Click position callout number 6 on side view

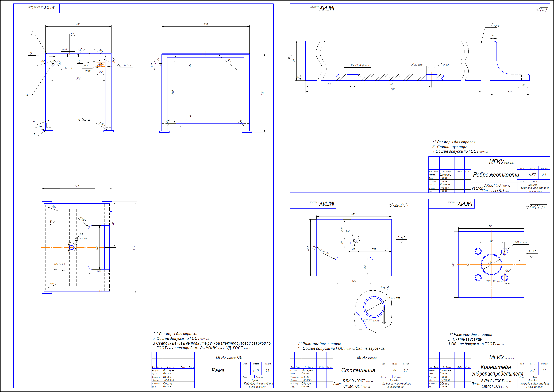pyautogui.click(x=190, y=66)
